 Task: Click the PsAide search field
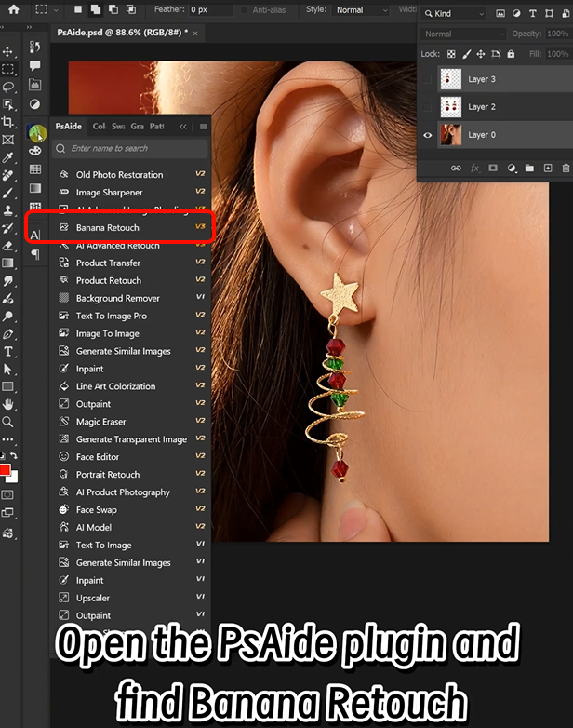pyautogui.click(x=130, y=149)
